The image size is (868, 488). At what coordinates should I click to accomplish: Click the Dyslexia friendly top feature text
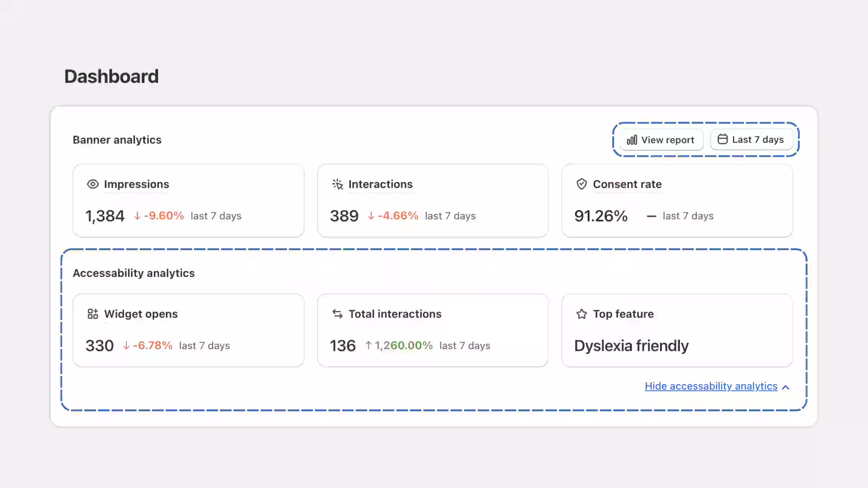tap(632, 346)
